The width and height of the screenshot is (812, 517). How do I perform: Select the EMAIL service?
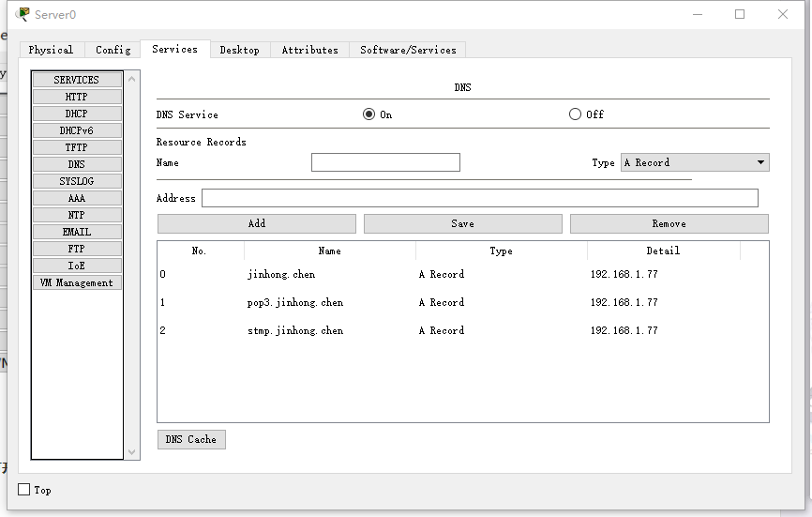click(77, 232)
